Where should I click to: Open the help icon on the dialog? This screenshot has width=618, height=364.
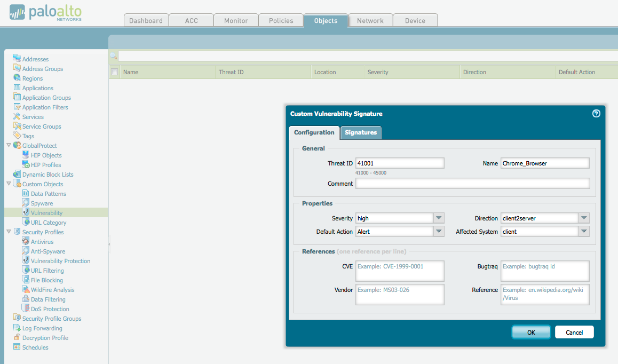click(596, 113)
